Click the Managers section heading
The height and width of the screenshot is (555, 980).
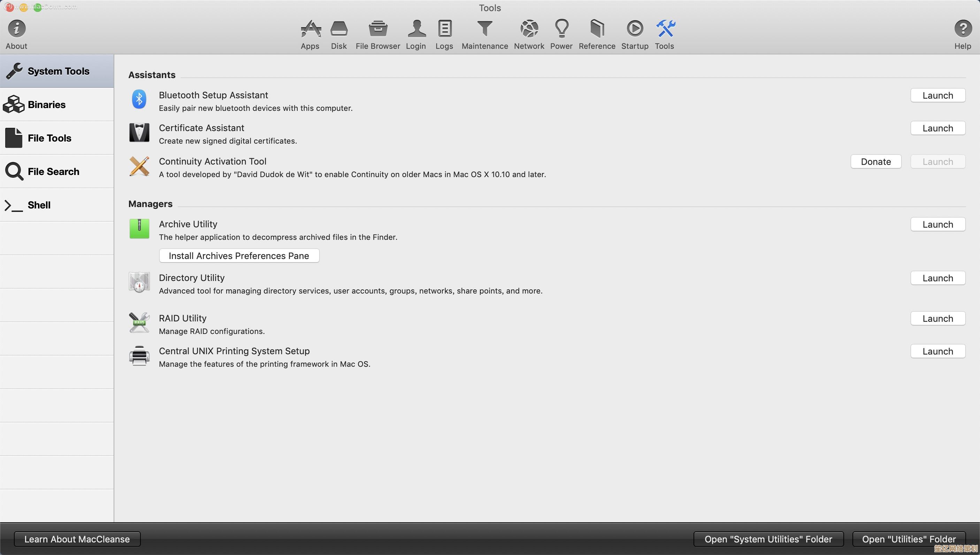[x=150, y=204]
